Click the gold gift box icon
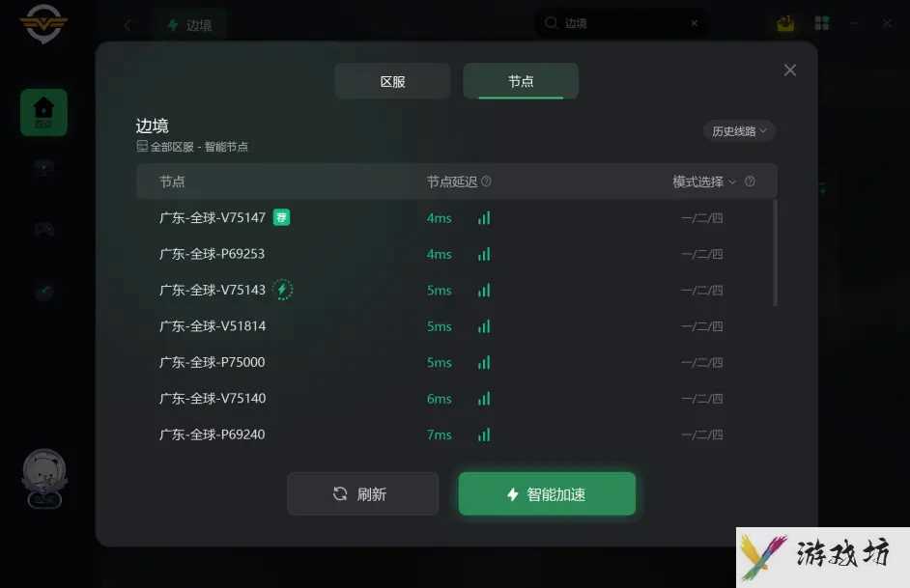 coord(785,23)
